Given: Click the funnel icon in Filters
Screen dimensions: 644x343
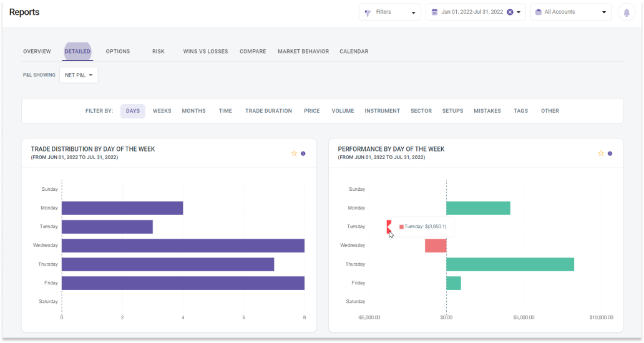Looking at the screenshot, I should pos(368,12).
